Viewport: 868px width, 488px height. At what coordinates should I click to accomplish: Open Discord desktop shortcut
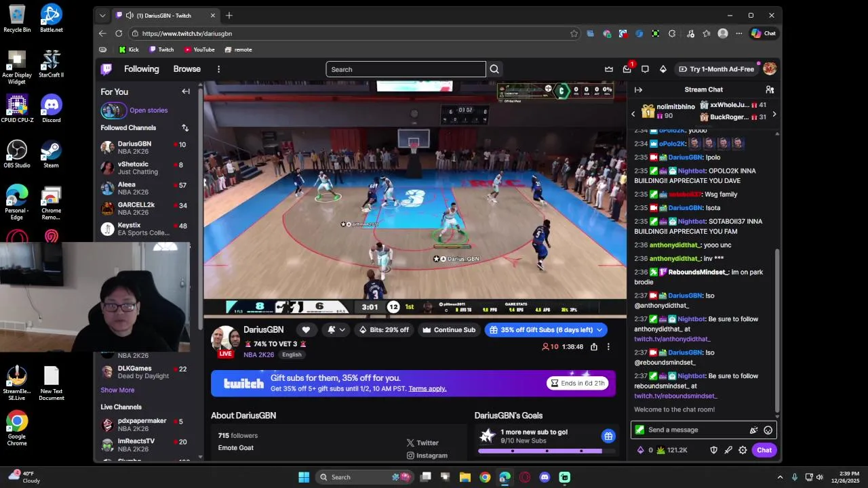(x=51, y=108)
